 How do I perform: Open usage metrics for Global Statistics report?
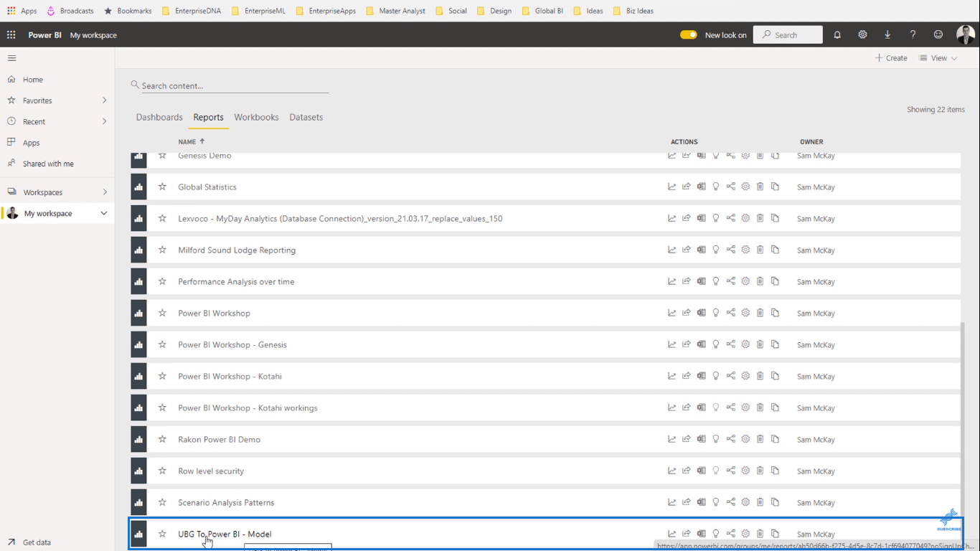point(672,187)
